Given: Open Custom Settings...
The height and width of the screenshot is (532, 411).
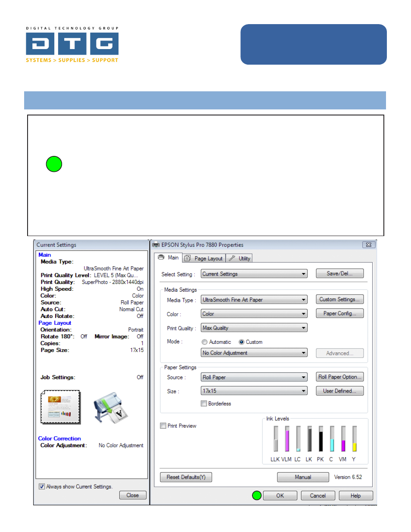Looking at the screenshot, I should [339, 299].
